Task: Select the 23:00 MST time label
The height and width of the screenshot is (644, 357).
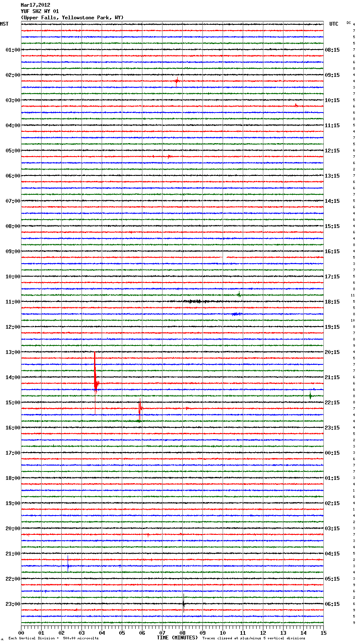Action: point(13,604)
